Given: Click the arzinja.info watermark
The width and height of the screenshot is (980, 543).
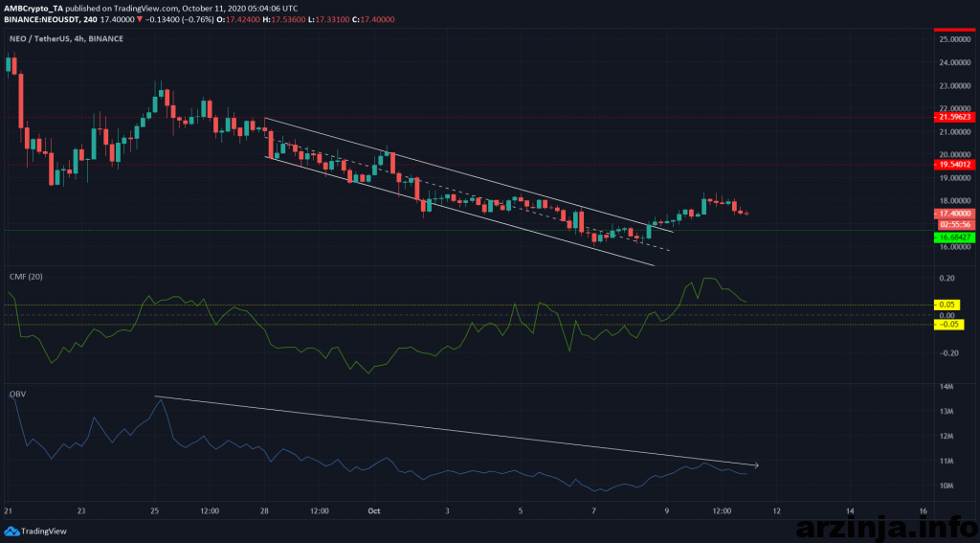Looking at the screenshot, I should (886, 524).
